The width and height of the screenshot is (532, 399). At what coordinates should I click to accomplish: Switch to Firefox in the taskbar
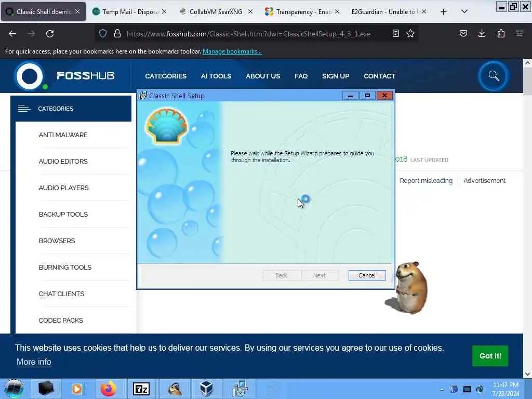[108, 389]
